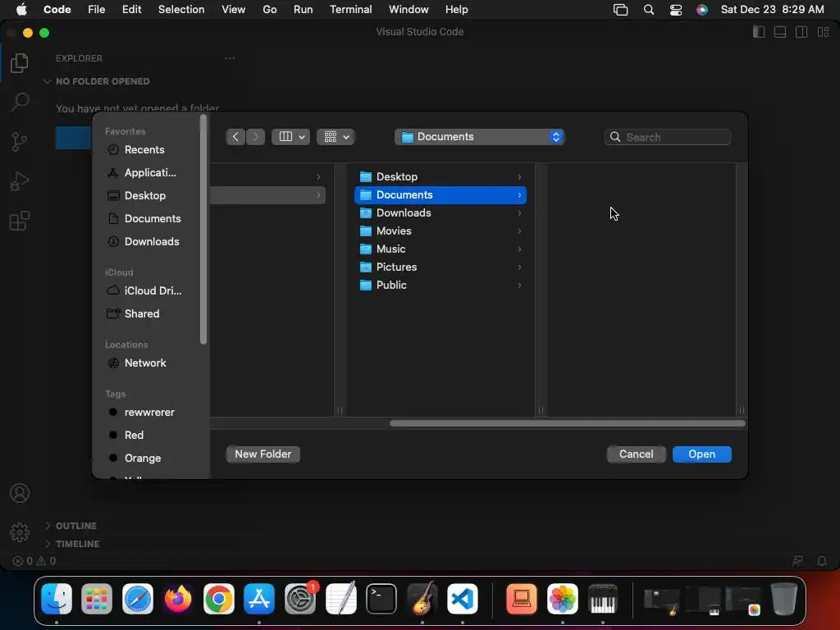
Task: Select Desktop in the Favorites sidebar
Action: 144,195
